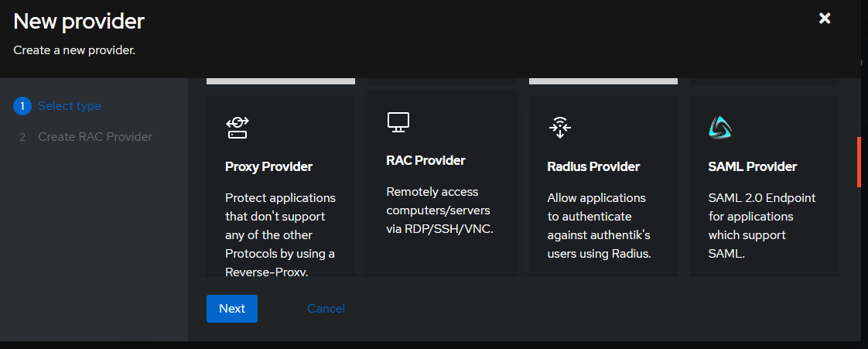
Task: Select the SAML Provider heading
Action: (x=753, y=166)
